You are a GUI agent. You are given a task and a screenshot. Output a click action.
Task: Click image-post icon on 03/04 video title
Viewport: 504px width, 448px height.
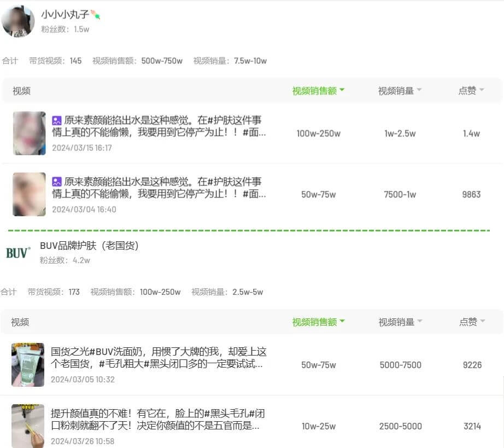(x=56, y=182)
